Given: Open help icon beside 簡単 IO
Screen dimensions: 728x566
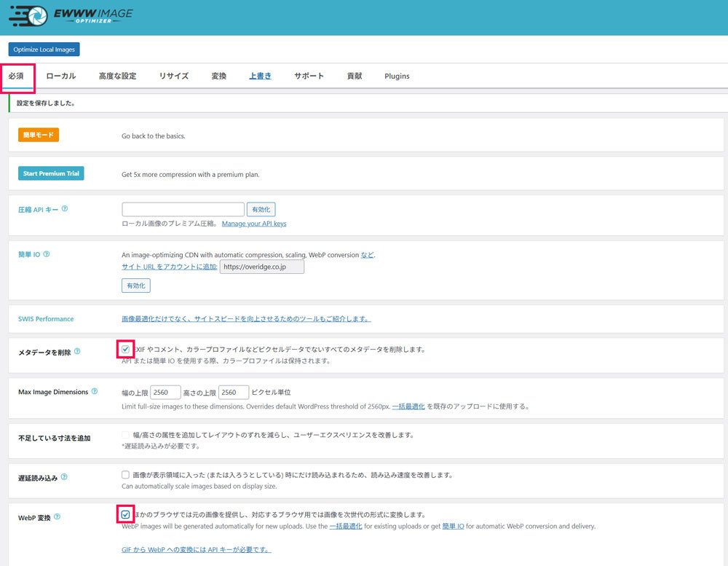Looking at the screenshot, I should point(47,254).
